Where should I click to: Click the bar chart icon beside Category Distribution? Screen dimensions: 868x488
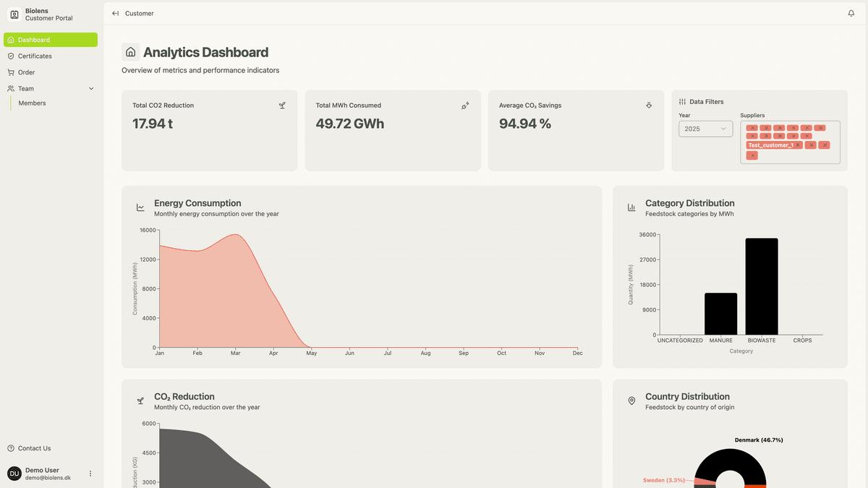(631, 207)
